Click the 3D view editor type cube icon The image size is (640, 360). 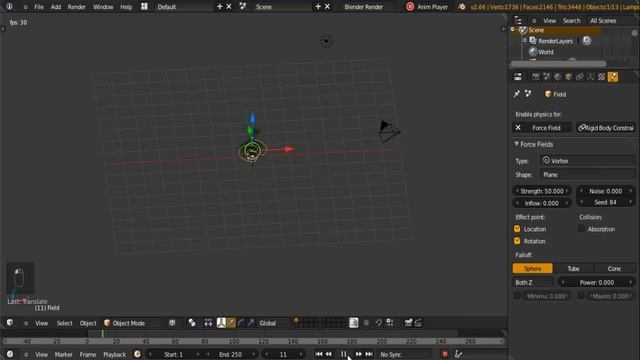(x=10, y=323)
